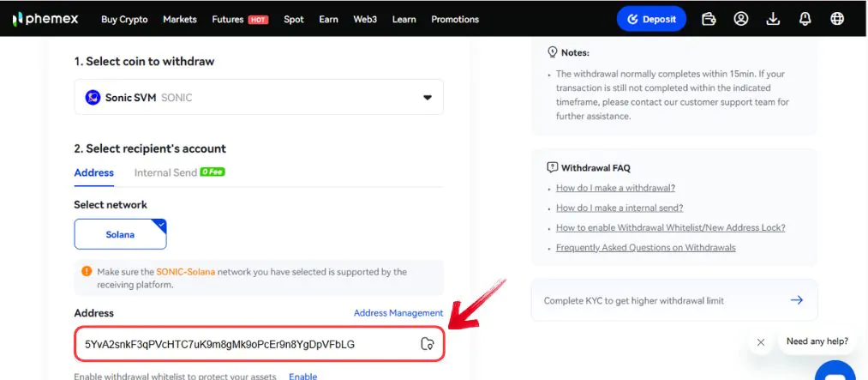The height and width of the screenshot is (380, 868).
Task: Click Enable withdrawal whitelist link
Action: [302, 377]
